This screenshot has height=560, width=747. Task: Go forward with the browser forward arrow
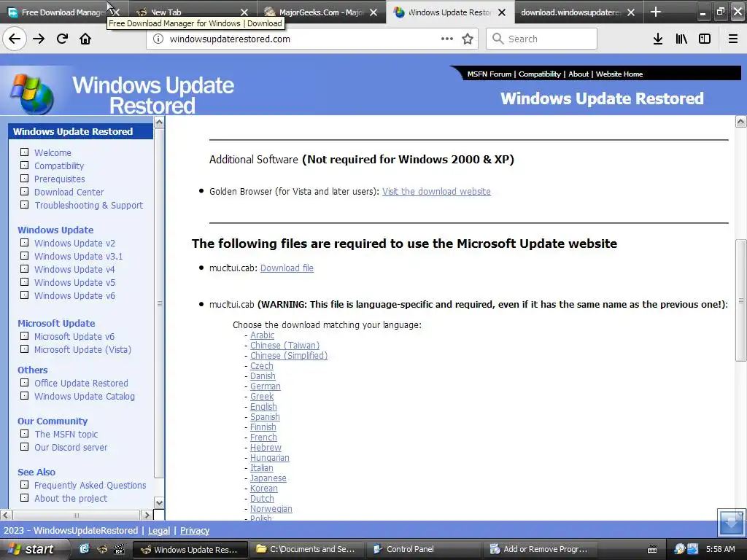(39, 39)
